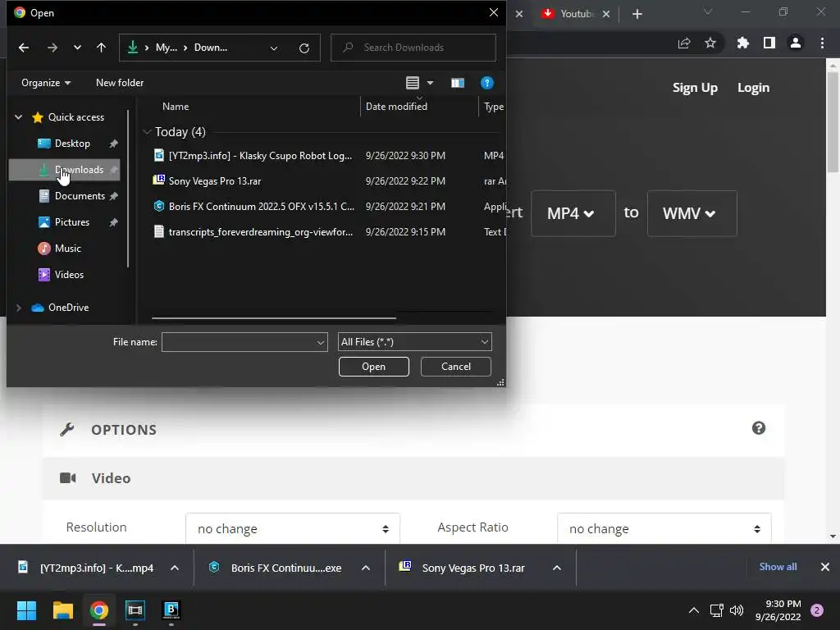Viewport: 840px width, 630px height.
Task: Open Boris FX Continuu exe download
Action: 276,568
